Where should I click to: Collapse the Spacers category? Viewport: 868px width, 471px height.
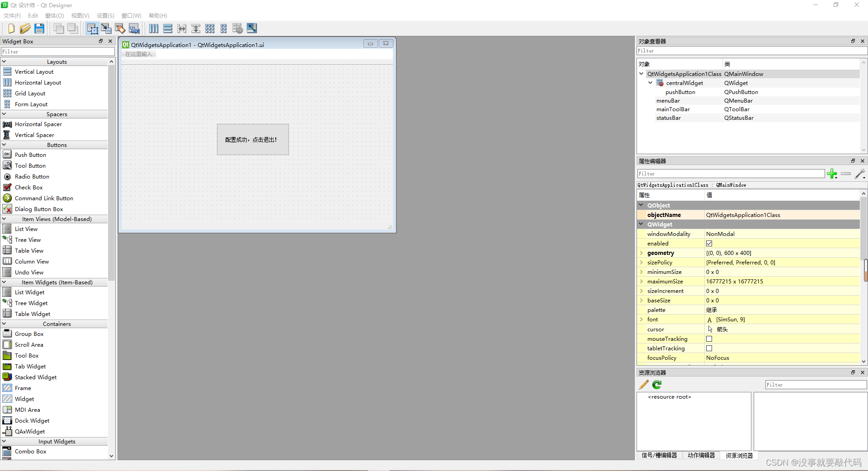point(4,114)
